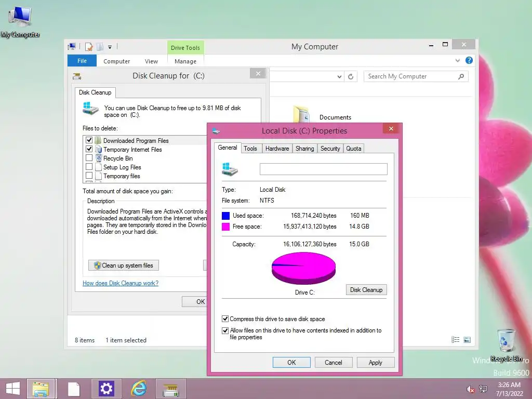Image resolution: width=532 pixels, height=399 pixels.
Task: Uncheck Temporary Internet Files checkbox
Action: coord(89,149)
